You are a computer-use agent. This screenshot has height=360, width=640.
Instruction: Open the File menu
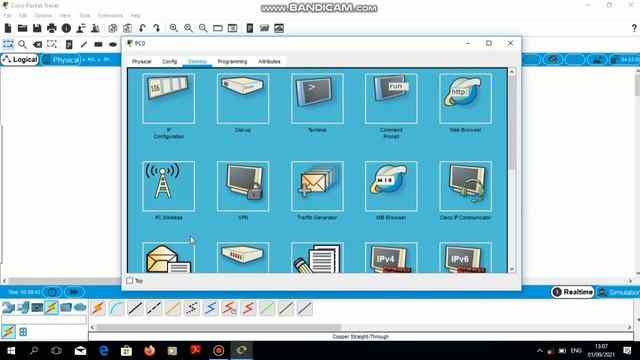point(7,16)
